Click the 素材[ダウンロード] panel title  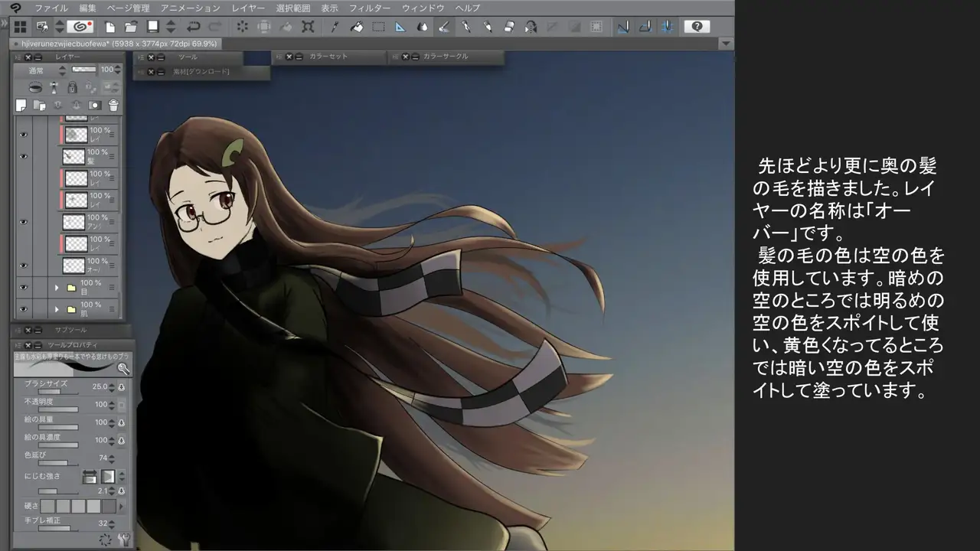point(201,72)
